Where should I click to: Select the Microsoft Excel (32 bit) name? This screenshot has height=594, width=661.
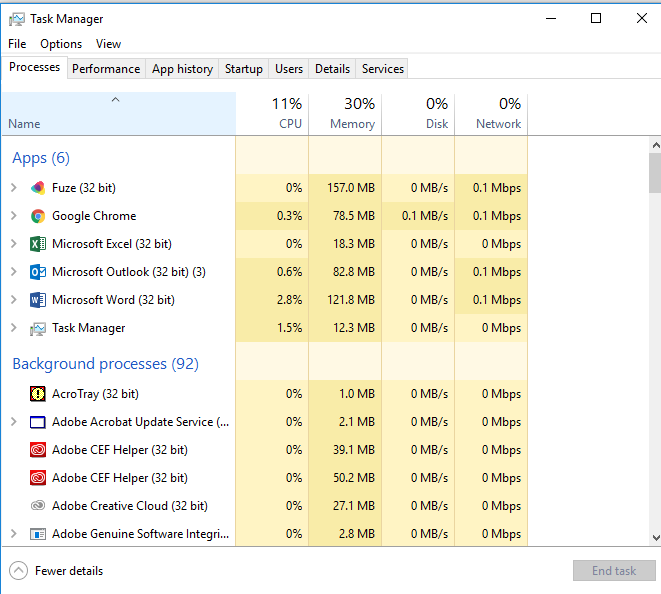[x=112, y=244]
